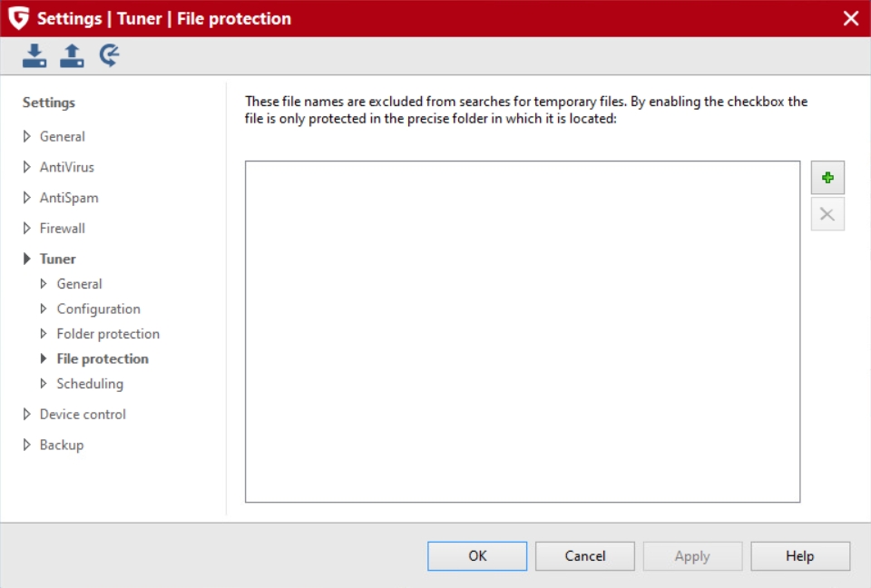Open Folder protection settings
871x588 pixels.
[108, 333]
